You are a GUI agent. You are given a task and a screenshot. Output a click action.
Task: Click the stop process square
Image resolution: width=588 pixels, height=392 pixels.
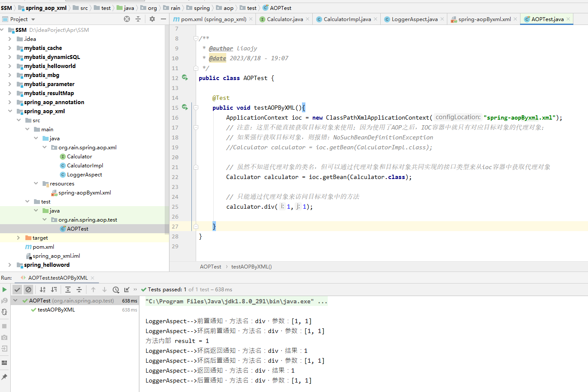4,326
